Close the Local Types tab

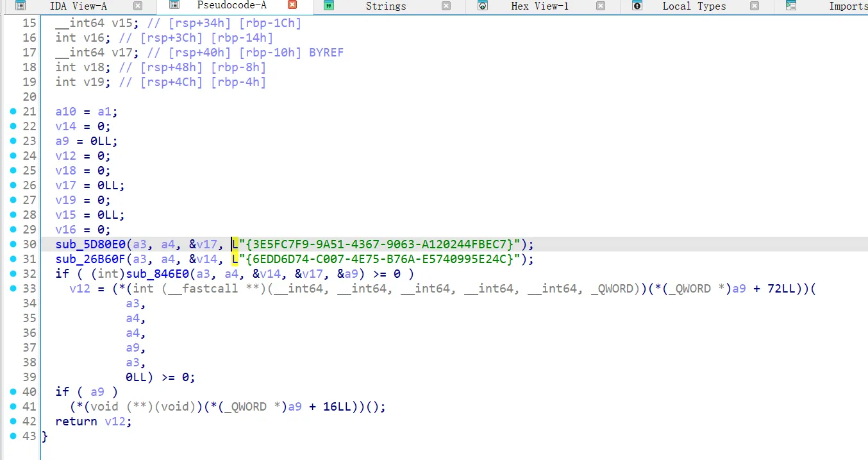tap(755, 6)
